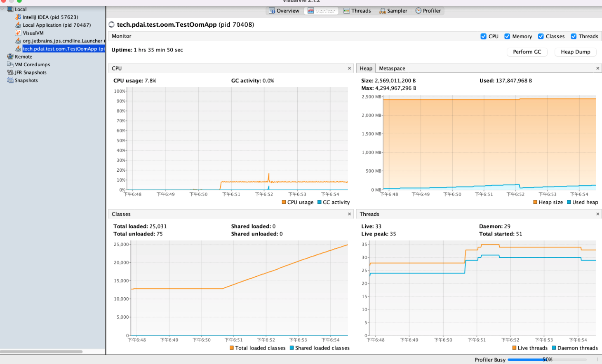Viewport: 602px width, 364px height.
Task: Click the 'Max: 4,294,967,296 B' value
Action: coord(388,88)
